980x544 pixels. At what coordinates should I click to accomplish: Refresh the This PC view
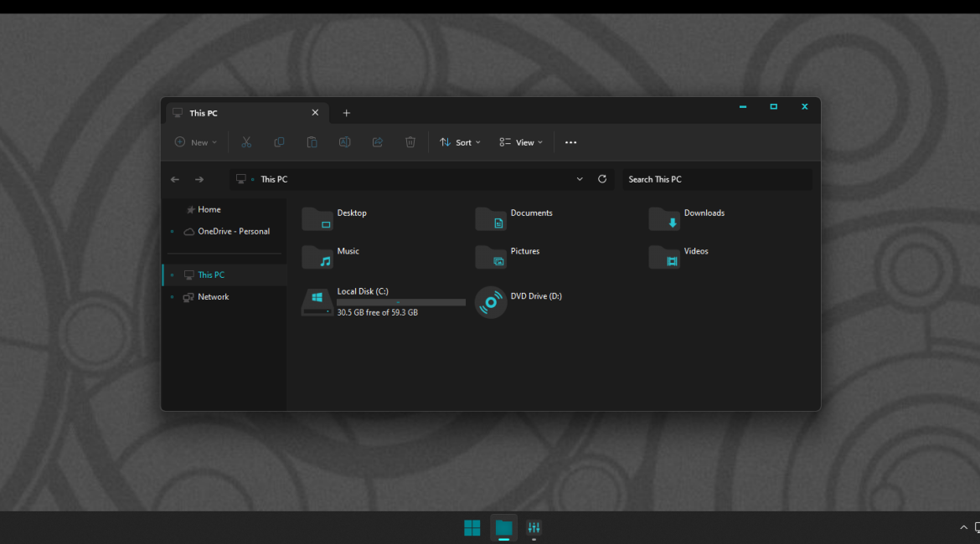[602, 179]
